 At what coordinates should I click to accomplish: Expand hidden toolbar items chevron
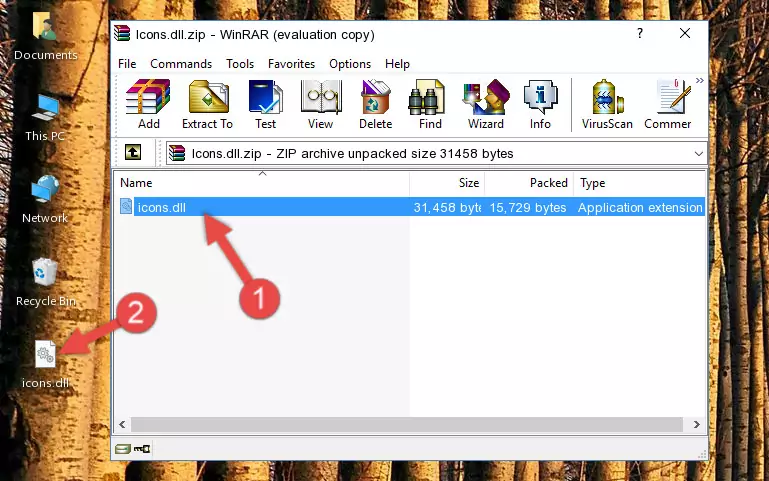click(x=700, y=80)
